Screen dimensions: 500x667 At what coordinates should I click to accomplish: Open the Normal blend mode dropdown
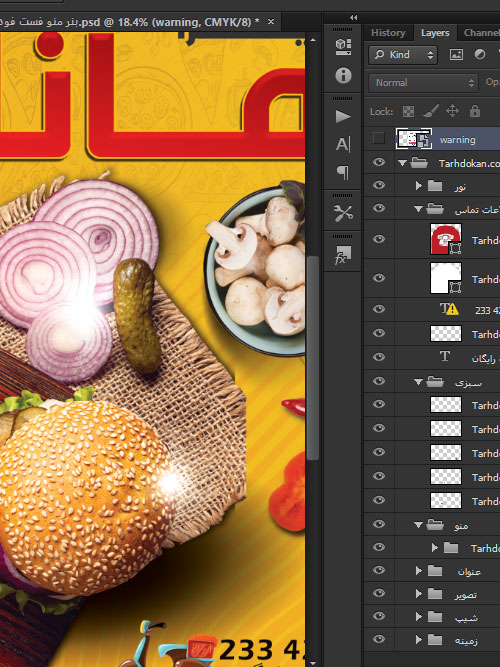(423, 83)
